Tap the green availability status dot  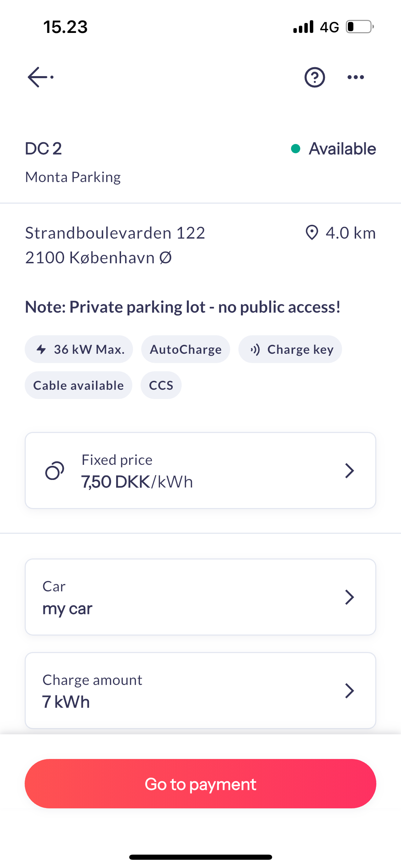coord(295,149)
